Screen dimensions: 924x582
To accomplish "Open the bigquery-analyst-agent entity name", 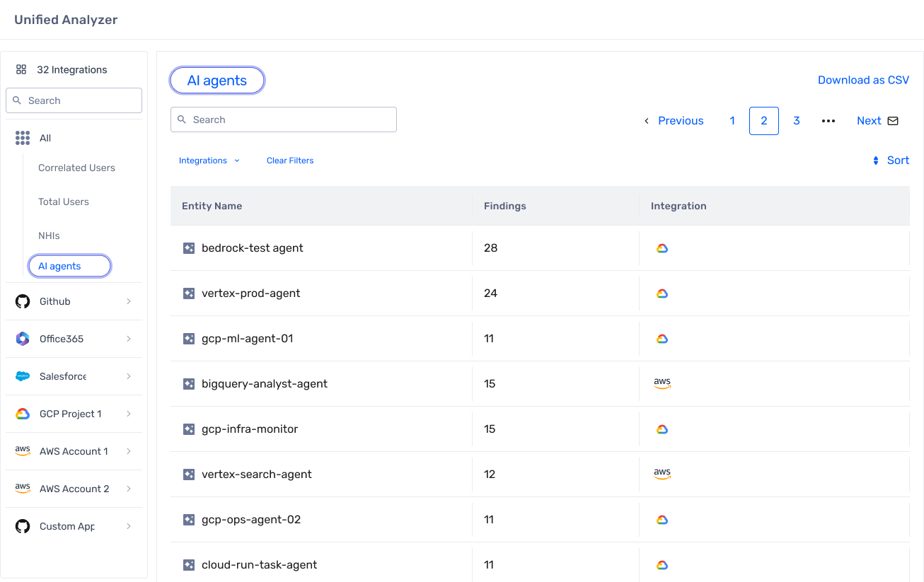I will [x=265, y=384].
